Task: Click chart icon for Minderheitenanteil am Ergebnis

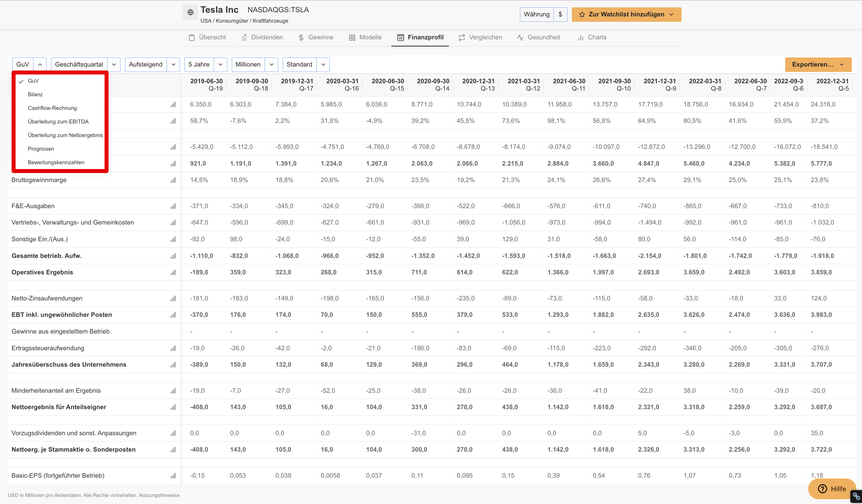Action: click(x=173, y=390)
